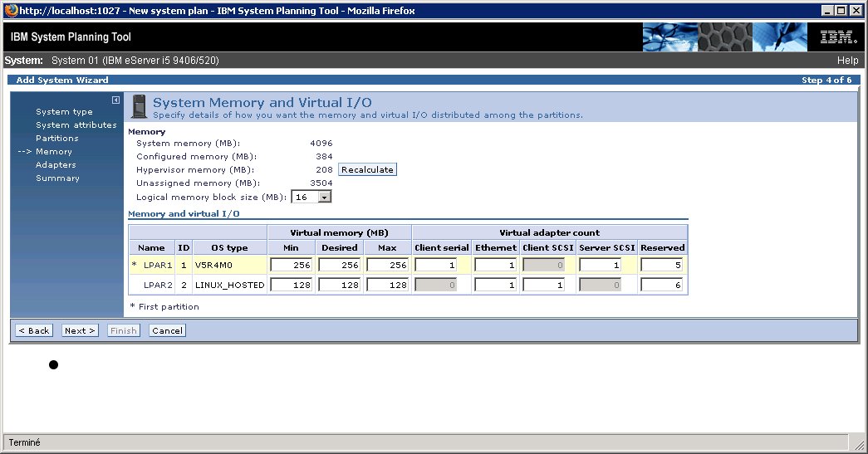
Task: Click the Ethernet column header
Action: [x=495, y=247]
